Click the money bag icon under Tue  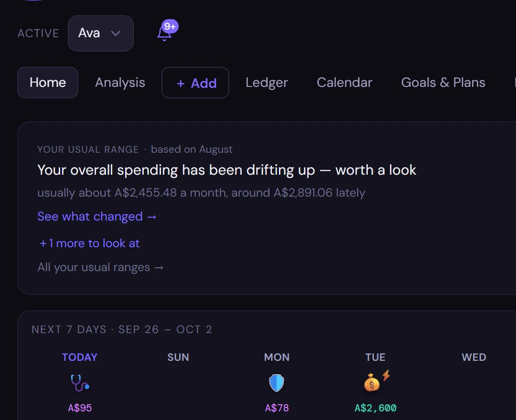pyautogui.click(x=372, y=383)
